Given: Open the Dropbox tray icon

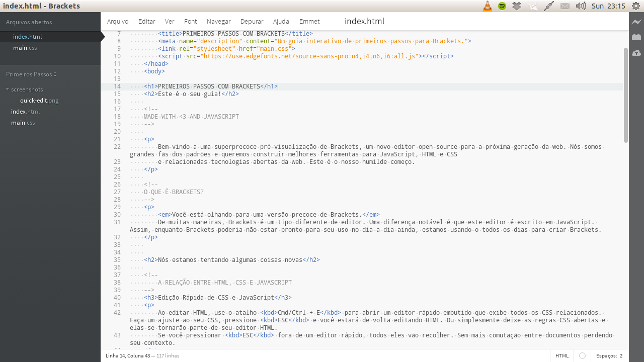Looking at the screenshot, I should (x=517, y=6).
